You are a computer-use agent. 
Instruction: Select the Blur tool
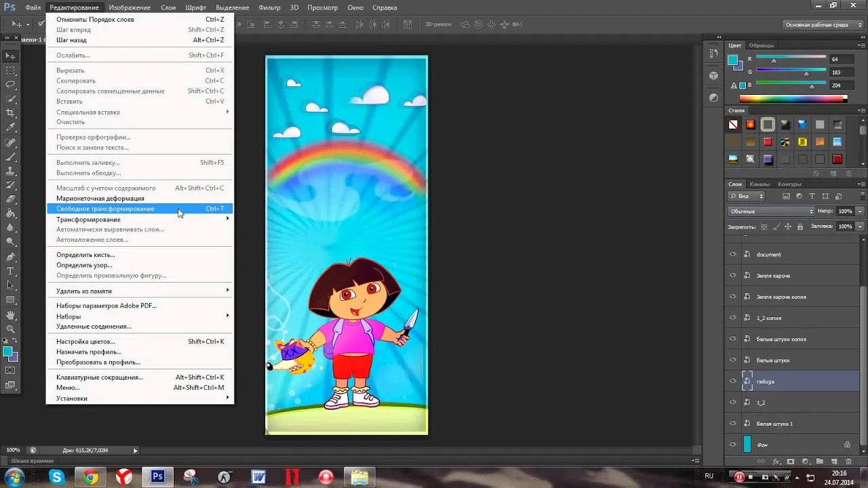coord(10,228)
